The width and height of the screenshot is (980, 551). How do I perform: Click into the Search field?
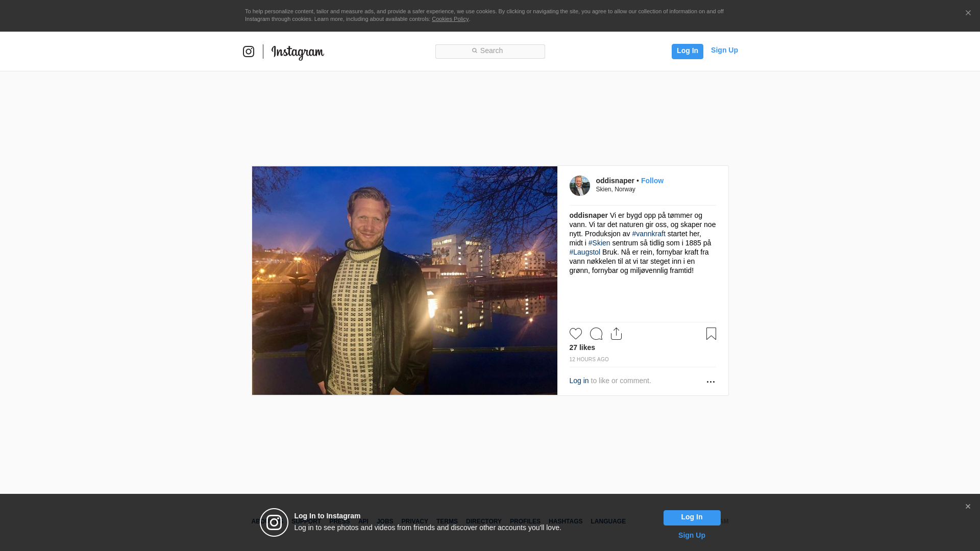coord(490,51)
